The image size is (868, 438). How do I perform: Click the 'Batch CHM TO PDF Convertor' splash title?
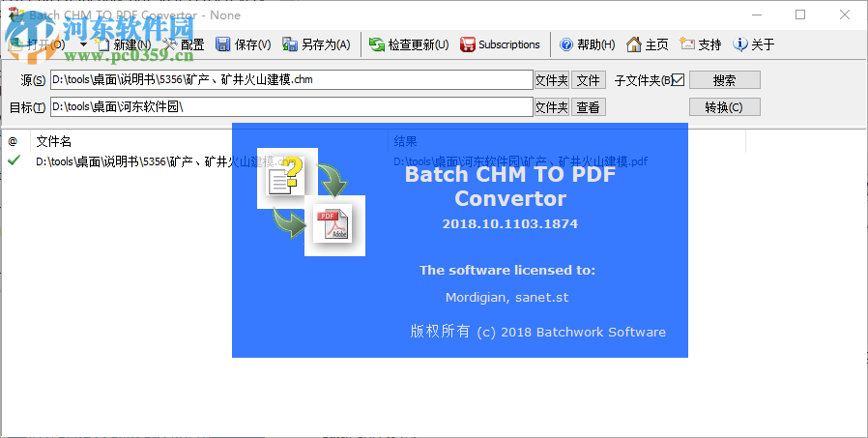point(510,186)
